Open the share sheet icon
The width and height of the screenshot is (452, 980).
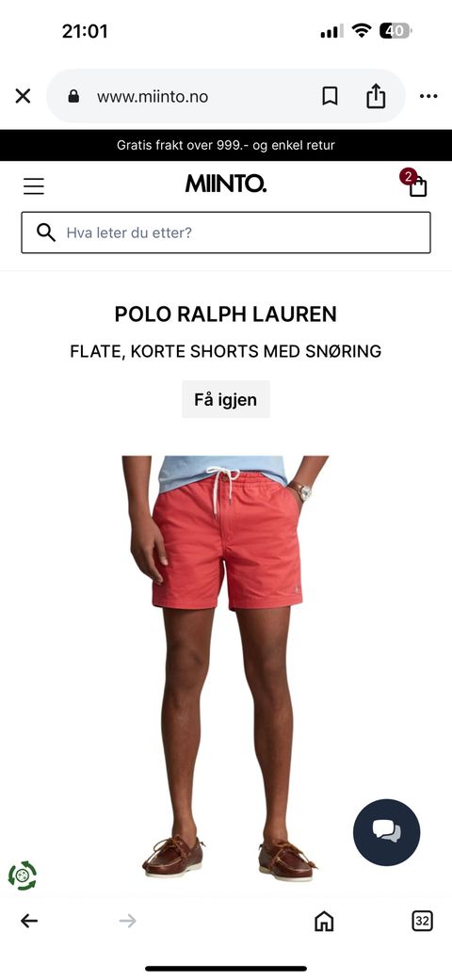click(x=376, y=96)
